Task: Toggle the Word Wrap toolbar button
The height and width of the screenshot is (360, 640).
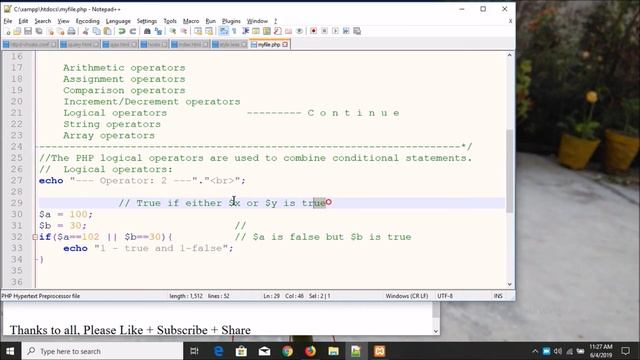Action: click(x=224, y=31)
